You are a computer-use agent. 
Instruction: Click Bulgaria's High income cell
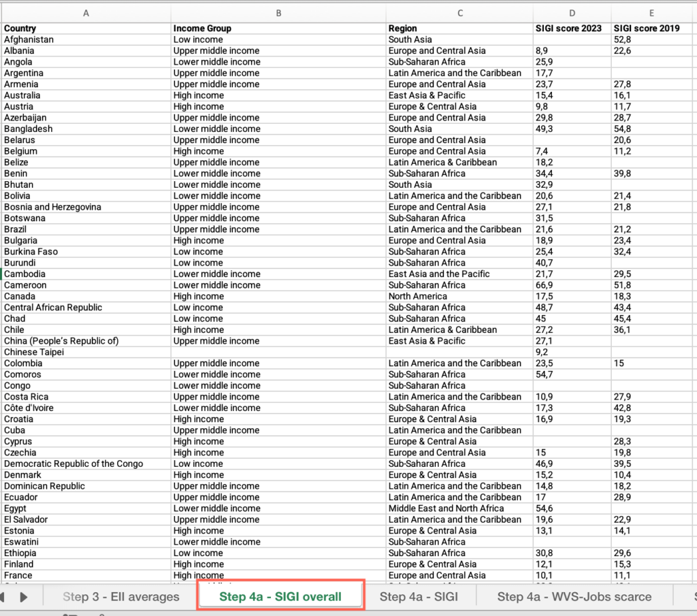click(x=278, y=240)
